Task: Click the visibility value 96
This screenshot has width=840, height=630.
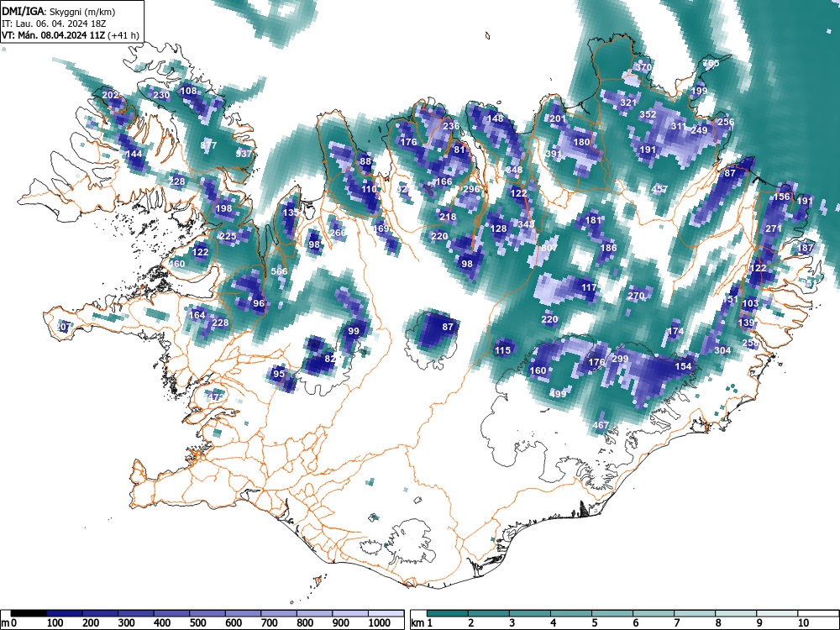Action: pos(259,303)
